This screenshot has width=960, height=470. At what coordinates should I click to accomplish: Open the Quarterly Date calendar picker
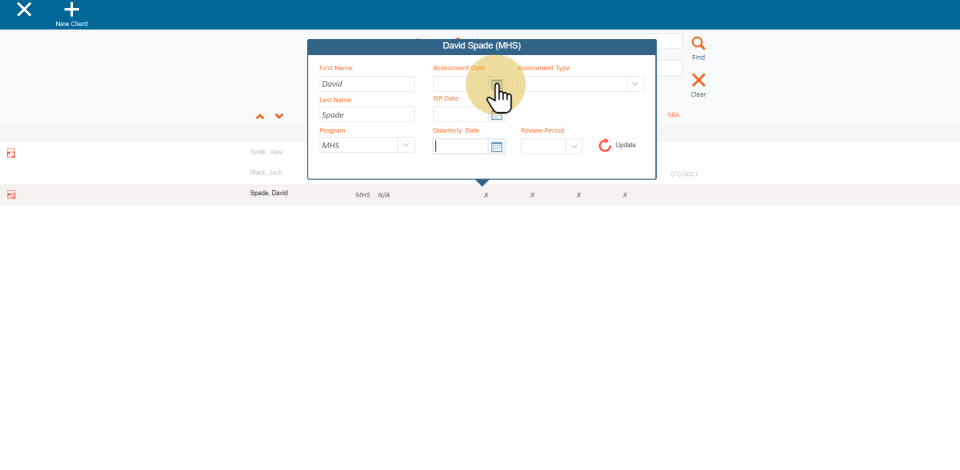point(496,146)
